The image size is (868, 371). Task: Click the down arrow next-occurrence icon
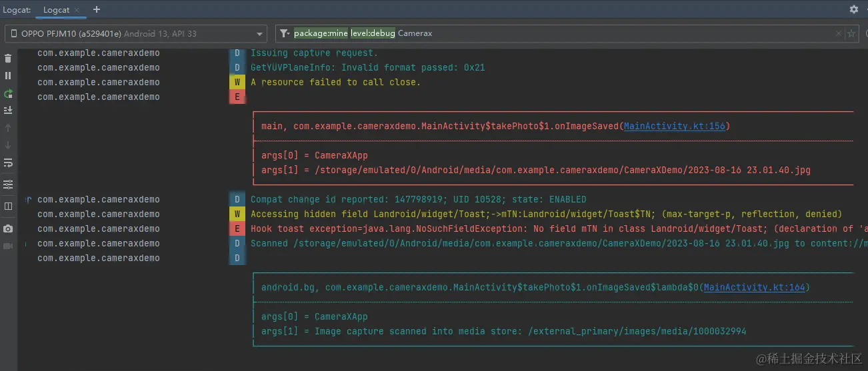tap(8, 145)
